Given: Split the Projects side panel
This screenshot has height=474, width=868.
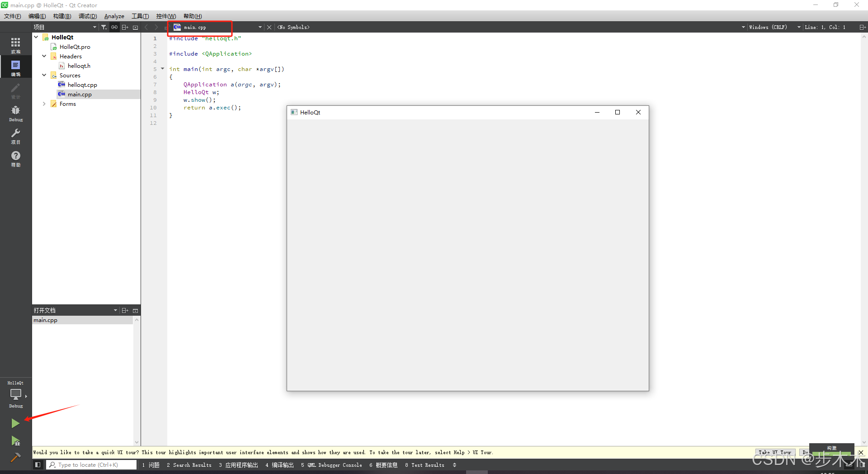Looking at the screenshot, I should (125, 27).
